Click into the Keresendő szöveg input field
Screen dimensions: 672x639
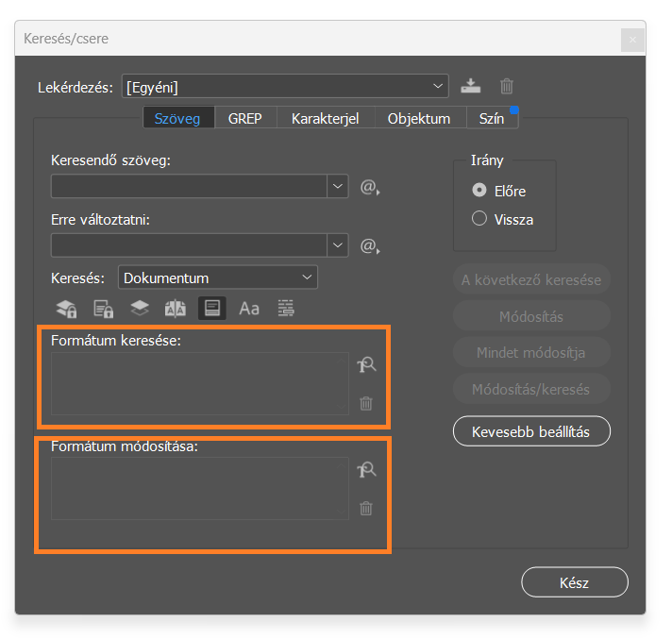(189, 187)
